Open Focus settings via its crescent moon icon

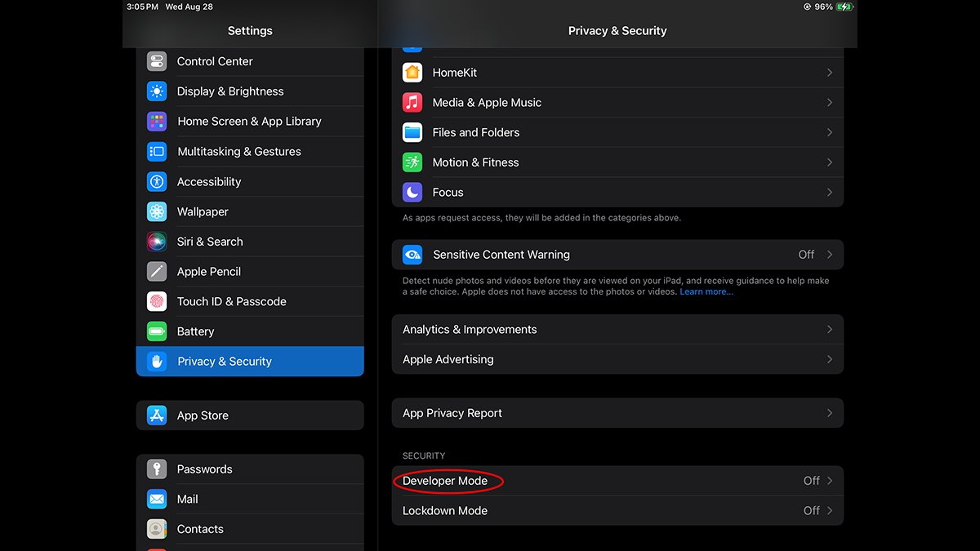(x=412, y=192)
